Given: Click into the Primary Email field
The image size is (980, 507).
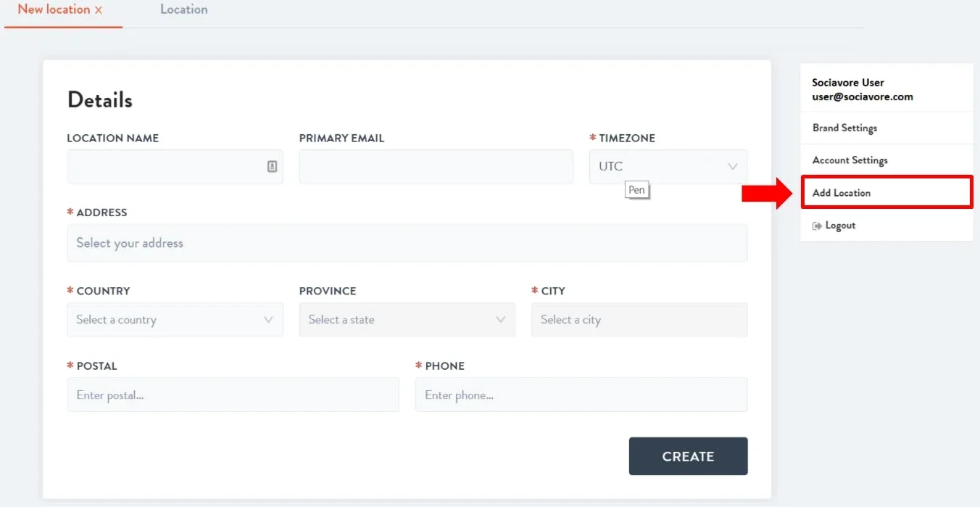Looking at the screenshot, I should click(x=436, y=167).
